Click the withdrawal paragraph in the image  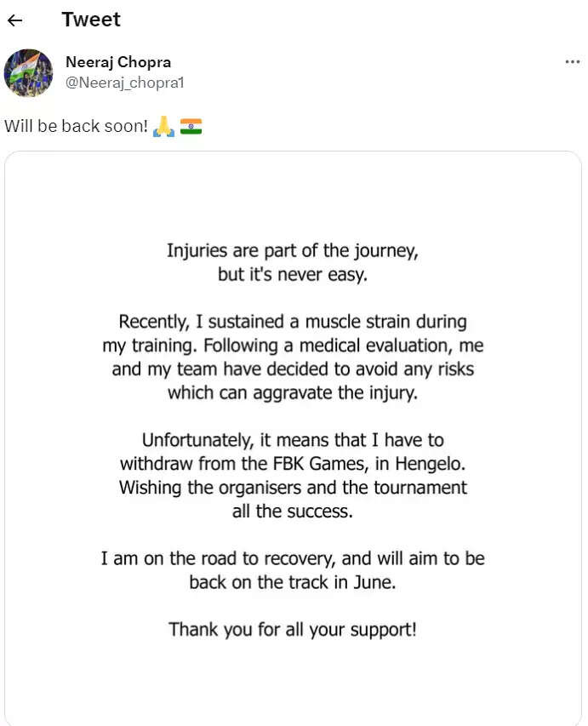pyautogui.click(x=293, y=476)
